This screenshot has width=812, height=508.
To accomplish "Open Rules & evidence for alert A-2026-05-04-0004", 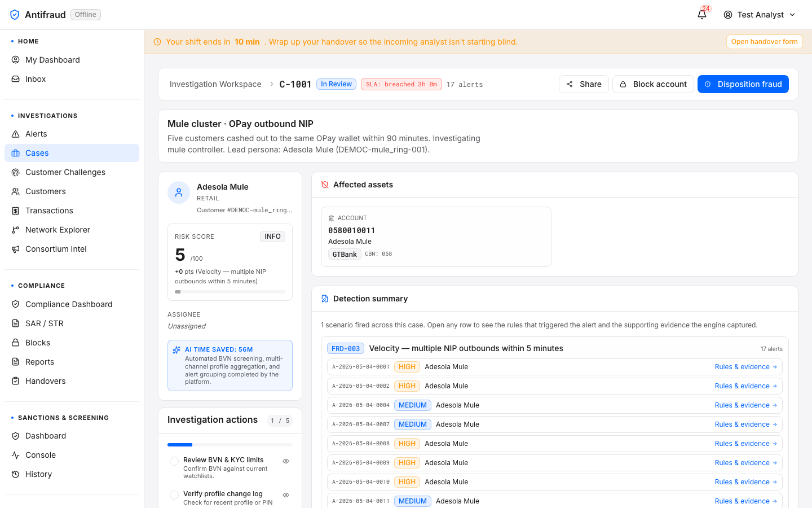I will click(x=746, y=405).
